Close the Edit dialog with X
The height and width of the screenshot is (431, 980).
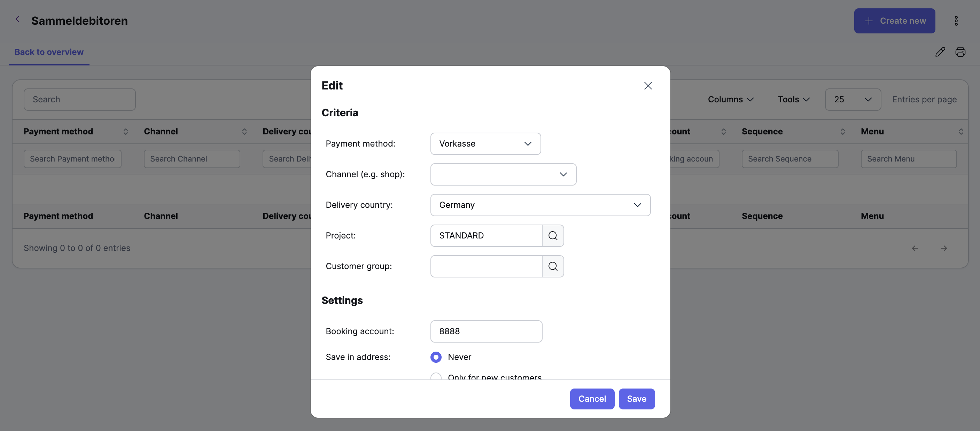click(648, 86)
